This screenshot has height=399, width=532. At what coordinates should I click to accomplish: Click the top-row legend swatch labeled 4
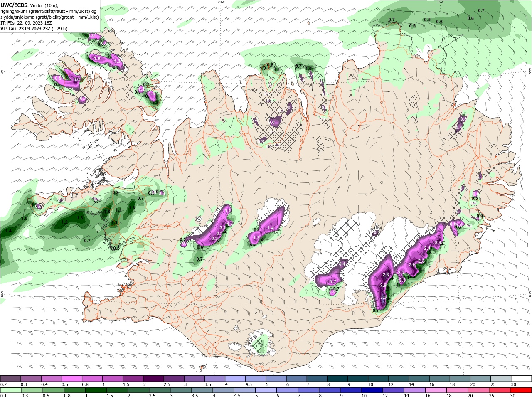point(235,379)
